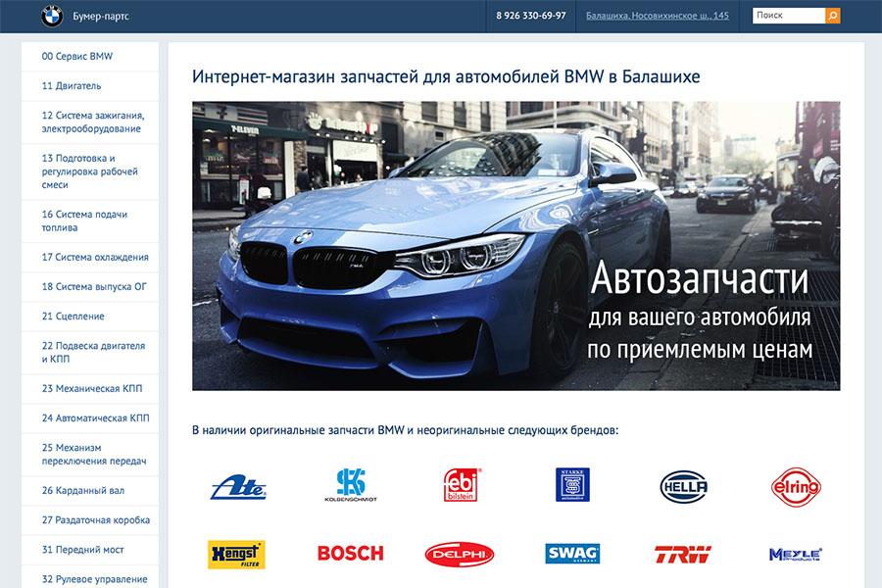This screenshot has height=588, width=882.
Task: Open the Delphi brand logo
Action: (459, 554)
